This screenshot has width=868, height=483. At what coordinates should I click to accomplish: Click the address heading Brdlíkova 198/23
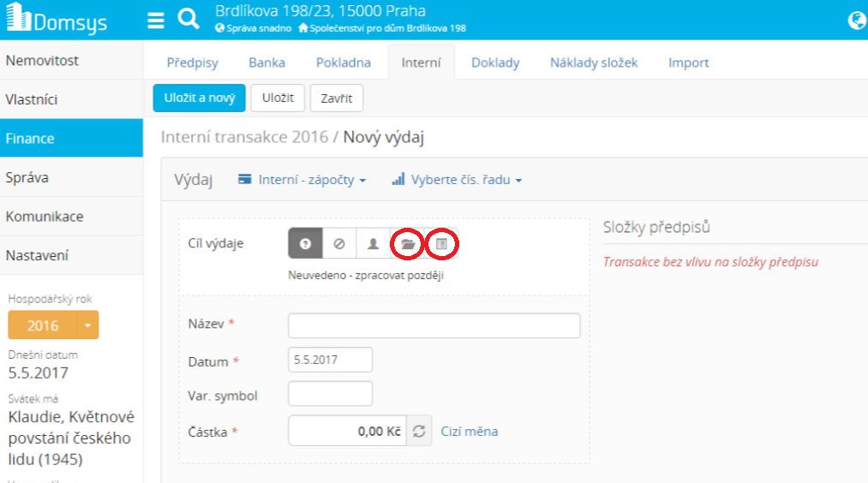tap(320, 10)
